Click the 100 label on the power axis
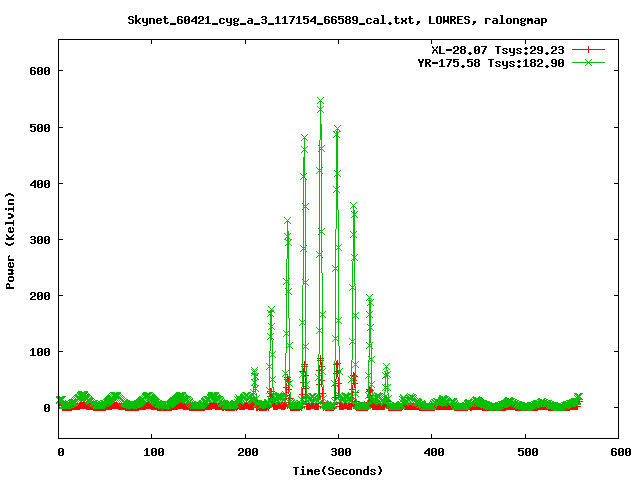This screenshot has width=640, height=480. click(40, 352)
